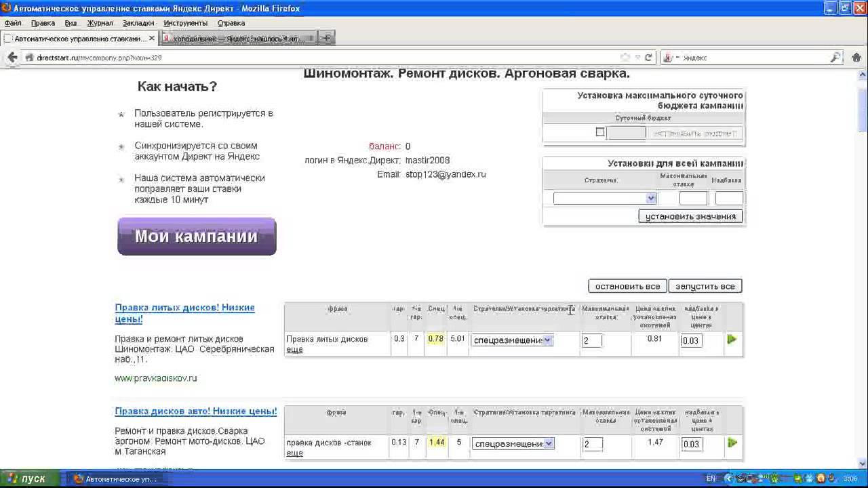This screenshot has width=868, height=488.
Task: Click the 5.01 first спец price value
Action: coord(458,339)
